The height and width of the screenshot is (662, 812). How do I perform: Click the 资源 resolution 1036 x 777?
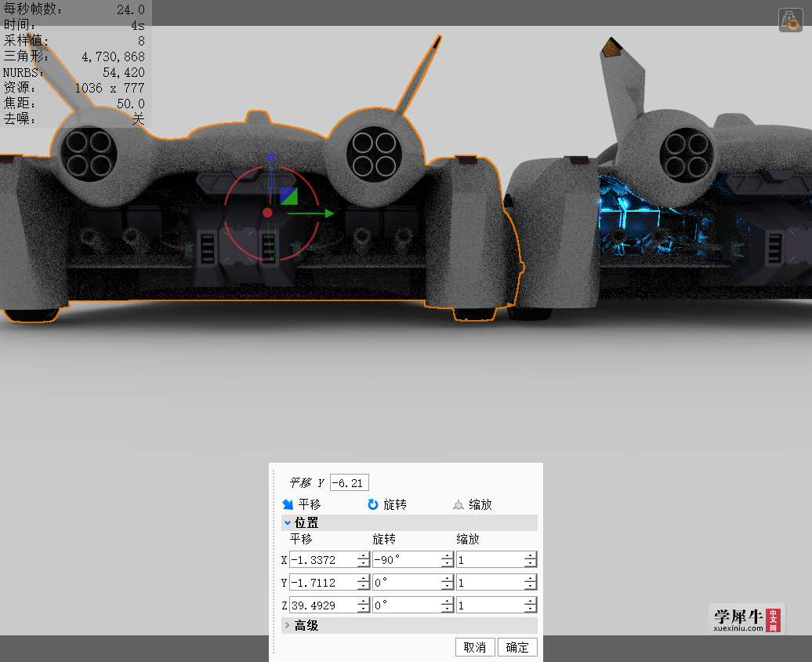pyautogui.click(x=110, y=88)
